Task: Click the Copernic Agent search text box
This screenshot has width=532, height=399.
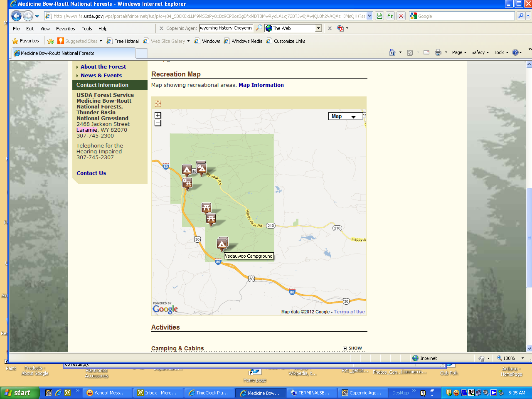Action: [x=226, y=28]
